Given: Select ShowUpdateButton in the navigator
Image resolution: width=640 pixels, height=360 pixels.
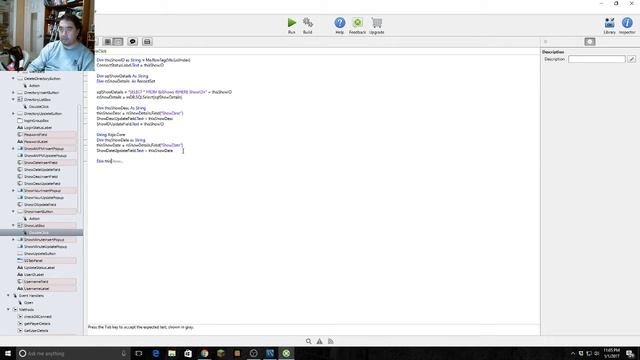Looking at the screenshot, I should coord(40,253).
